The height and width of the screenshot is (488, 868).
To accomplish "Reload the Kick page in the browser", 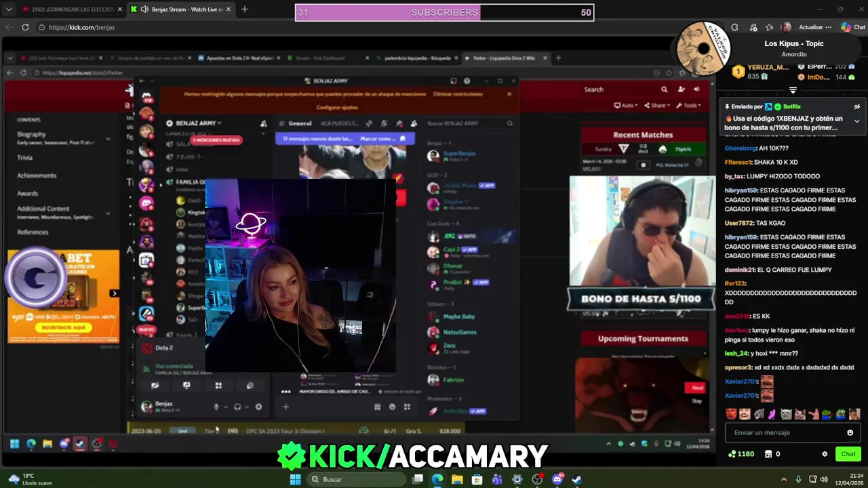I will click(25, 27).
